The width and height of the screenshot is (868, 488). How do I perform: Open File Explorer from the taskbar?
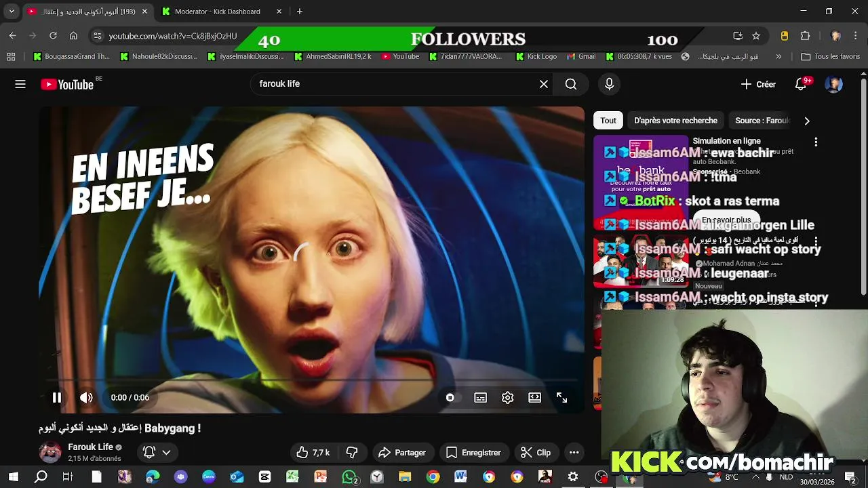pos(405,477)
